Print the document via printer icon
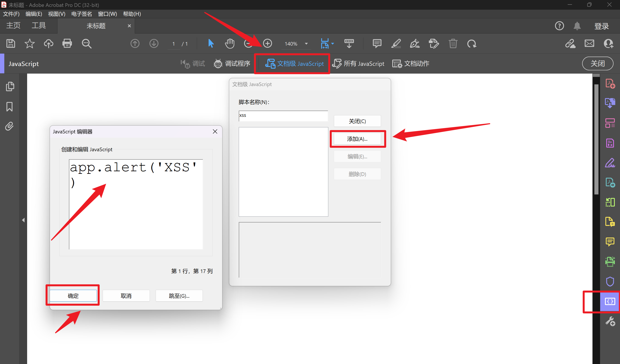This screenshot has width=620, height=364. (67, 43)
